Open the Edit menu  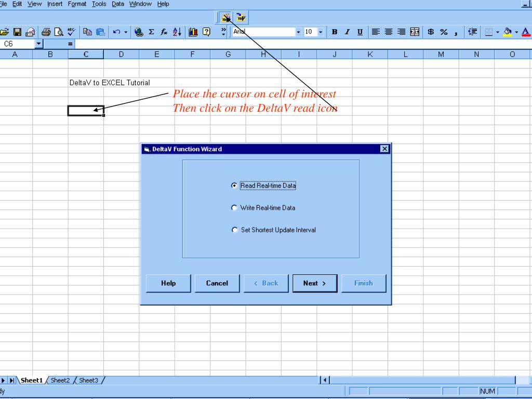tap(17, 4)
